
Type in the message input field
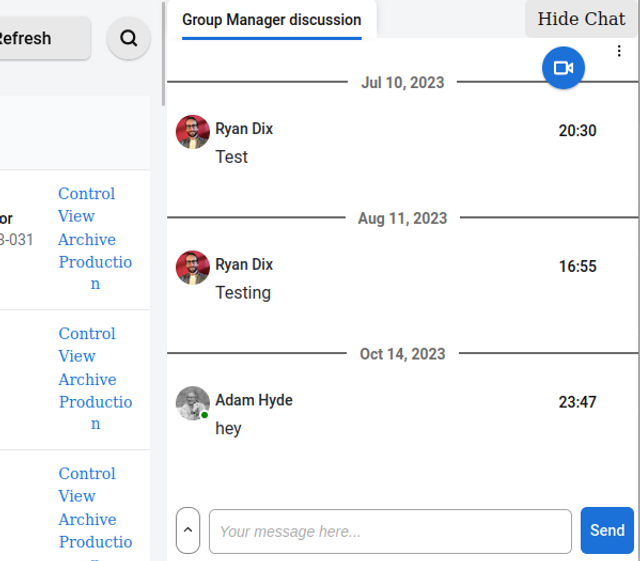(390, 531)
